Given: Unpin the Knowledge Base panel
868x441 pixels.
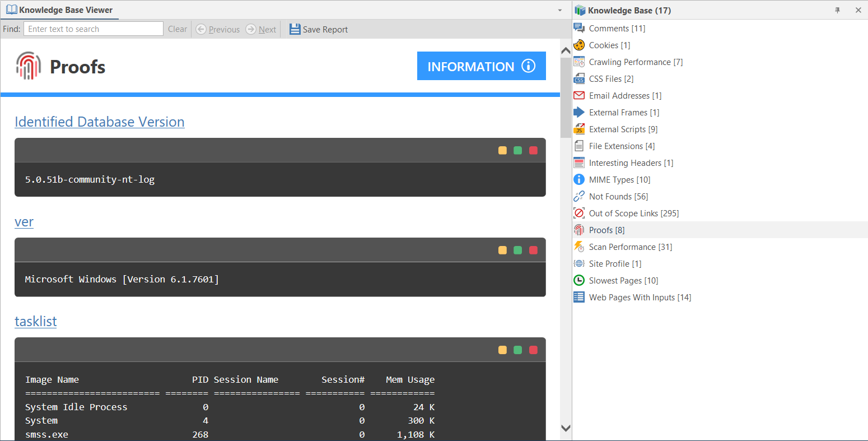Looking at the screenshot, I should [x=837, y=10].
